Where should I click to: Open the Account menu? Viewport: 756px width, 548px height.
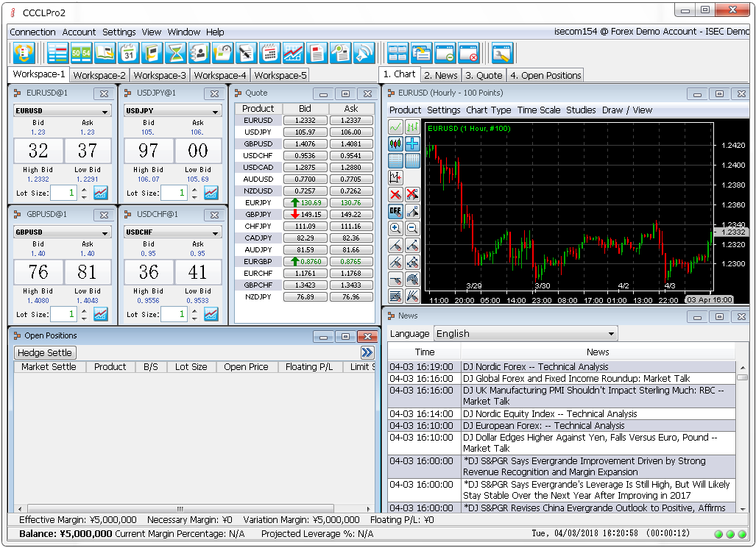[79, 32]
